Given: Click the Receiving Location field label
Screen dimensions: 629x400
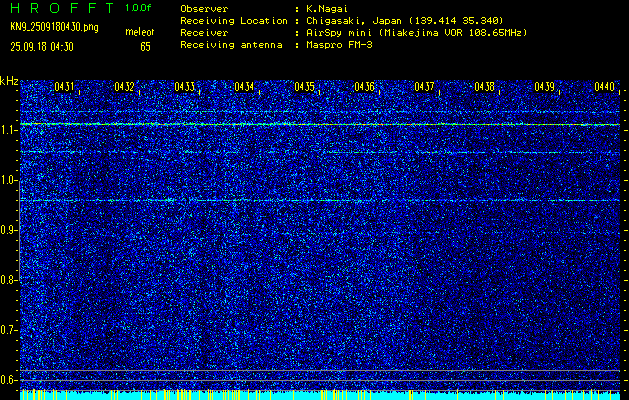Looking at the screenshot, I should click(x=234, y=21).
